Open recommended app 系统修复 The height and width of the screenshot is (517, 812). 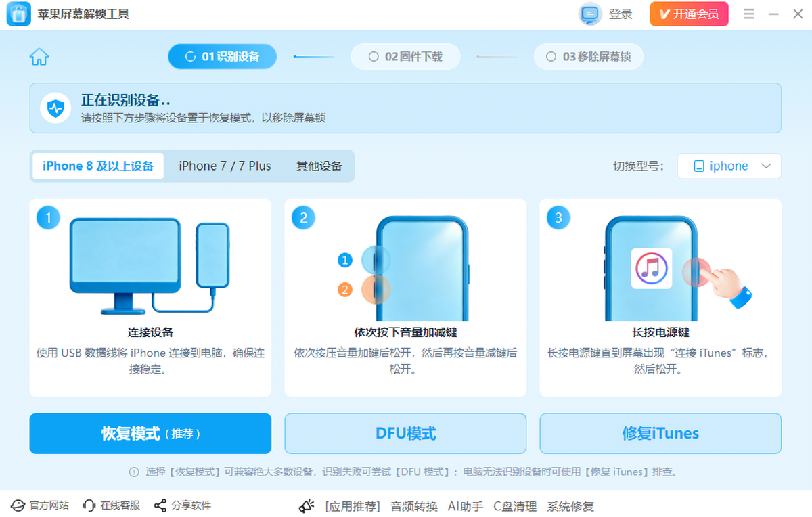click(x=570, y=506)
